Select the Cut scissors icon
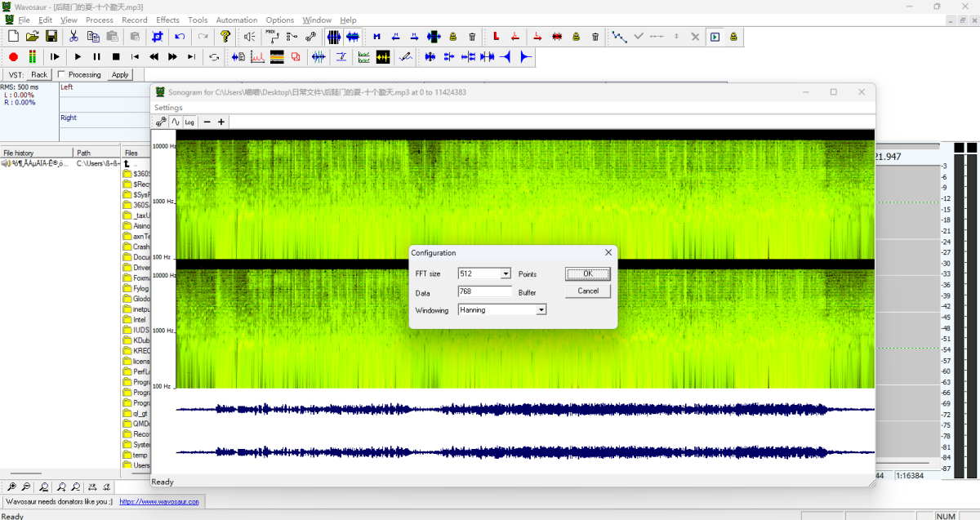The width and height of the screenshot is (980, 520). click(x=73, y=37)
